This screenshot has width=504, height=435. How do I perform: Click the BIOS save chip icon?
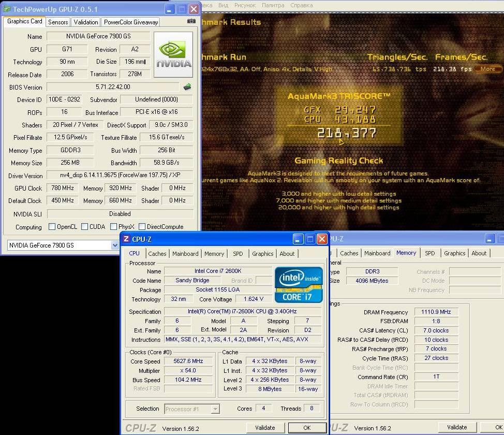click(187, 87)
